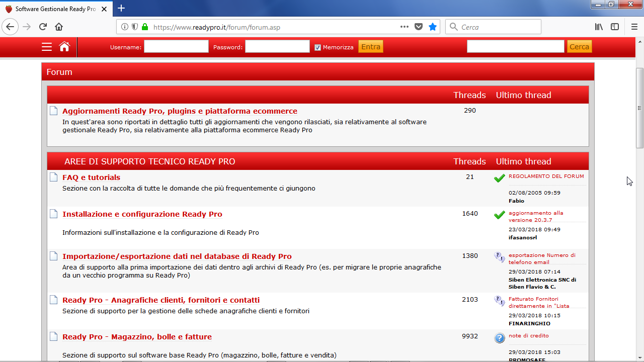Click the tracking protection shield icon
644x362 pixels.
(135, 27)
